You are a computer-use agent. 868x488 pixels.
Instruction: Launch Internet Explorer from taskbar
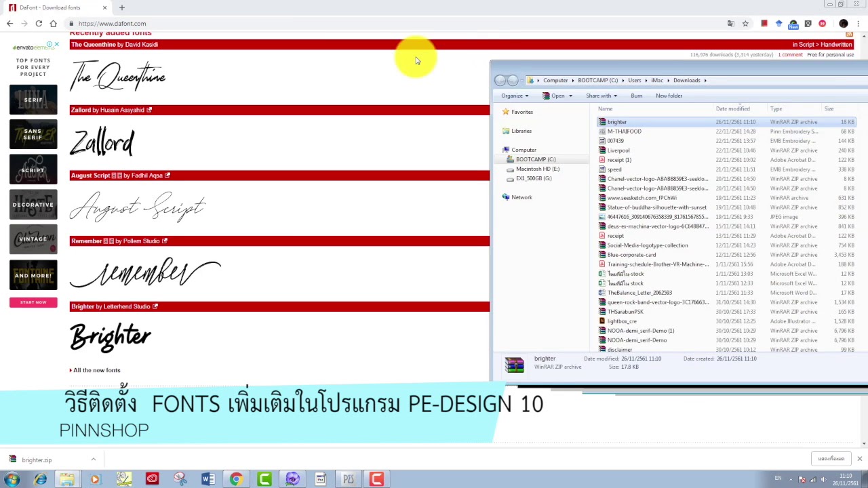coord(40,479)
